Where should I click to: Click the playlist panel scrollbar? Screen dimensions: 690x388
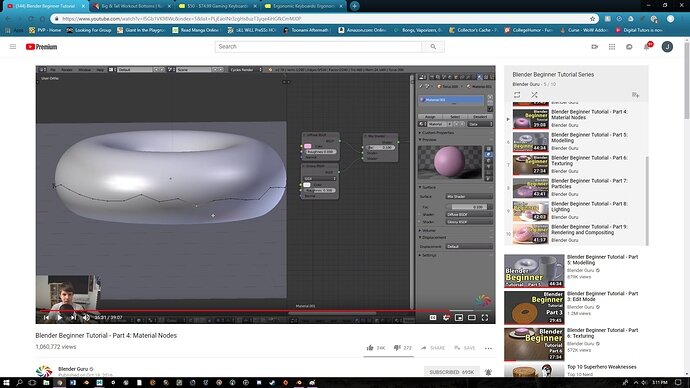[x=647, y=200]
